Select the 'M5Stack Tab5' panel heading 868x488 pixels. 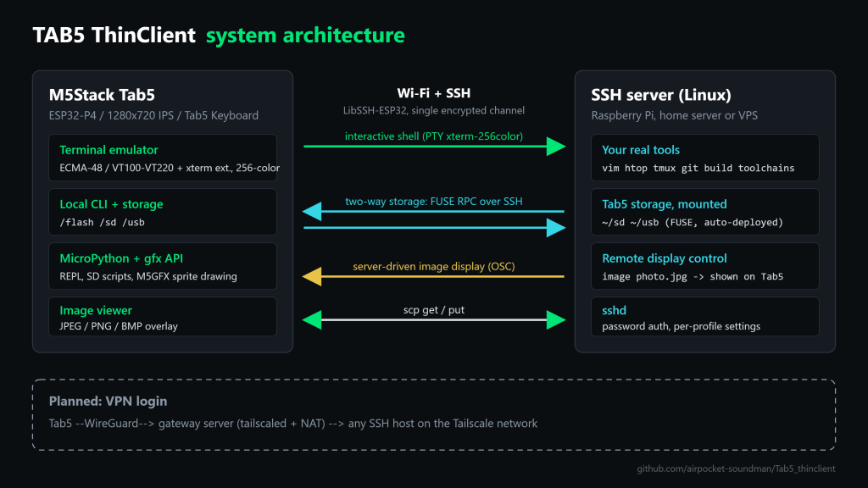coord(102,95)
